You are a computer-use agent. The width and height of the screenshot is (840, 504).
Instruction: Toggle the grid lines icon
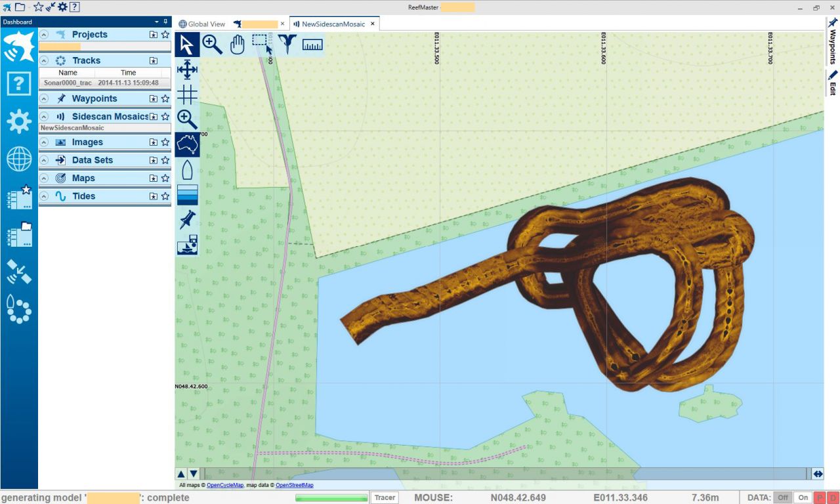pos(187,94)
